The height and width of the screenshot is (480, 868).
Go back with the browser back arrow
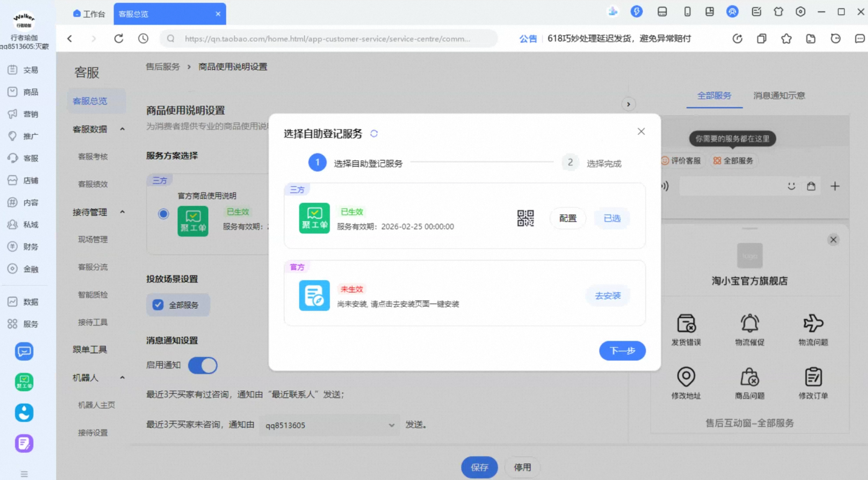tap(70, 39)
